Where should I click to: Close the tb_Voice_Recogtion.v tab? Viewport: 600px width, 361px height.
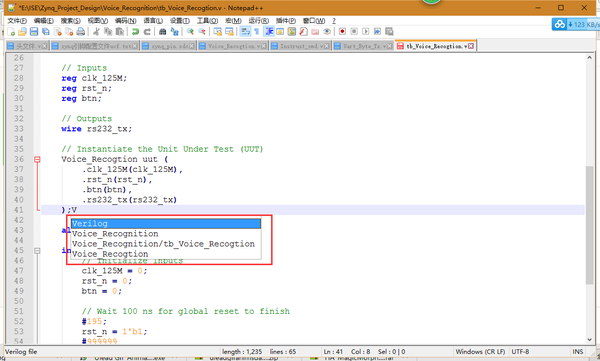coord(471,46)
